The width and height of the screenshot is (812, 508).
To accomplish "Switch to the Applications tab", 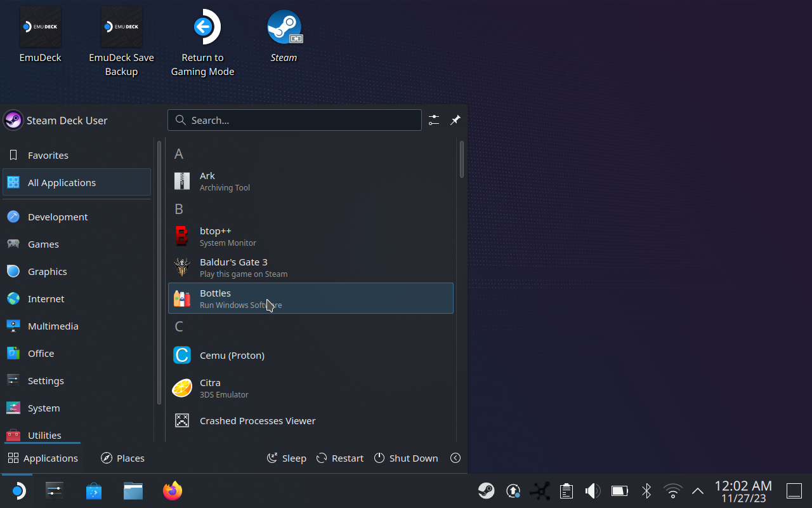I will (43, 458).
